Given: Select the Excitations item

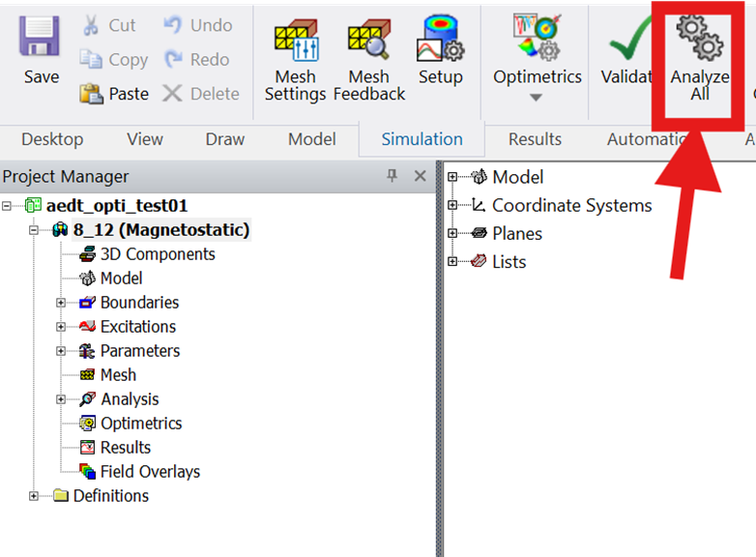Looking at the screenshot, I should click(138, 327).
